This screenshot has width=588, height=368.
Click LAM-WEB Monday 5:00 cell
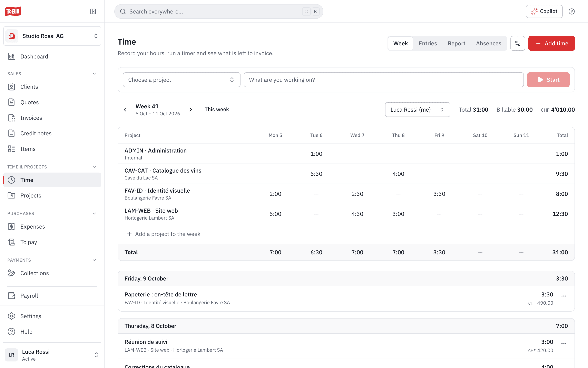275,214
